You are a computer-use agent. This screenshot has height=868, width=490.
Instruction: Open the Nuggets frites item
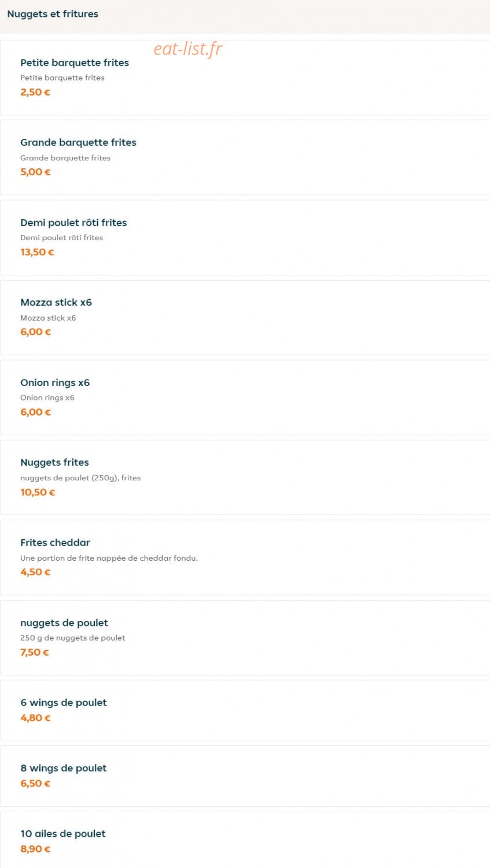point(245,477)
